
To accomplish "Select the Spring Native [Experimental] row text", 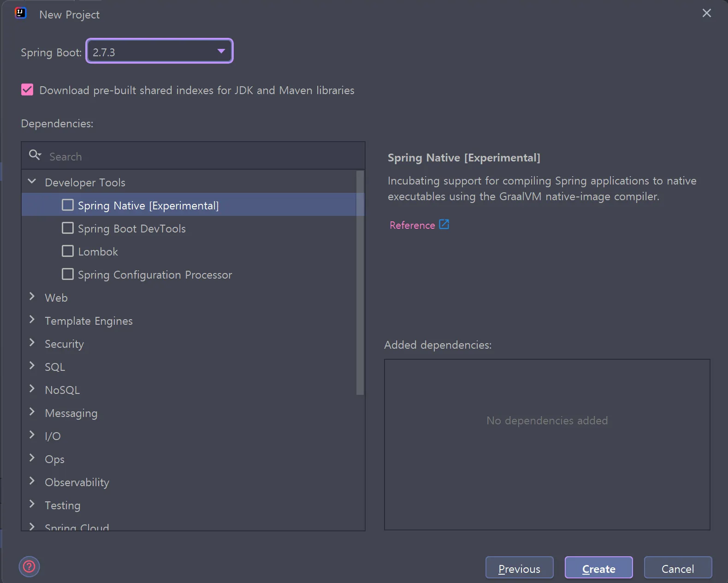I will (148, 206).
